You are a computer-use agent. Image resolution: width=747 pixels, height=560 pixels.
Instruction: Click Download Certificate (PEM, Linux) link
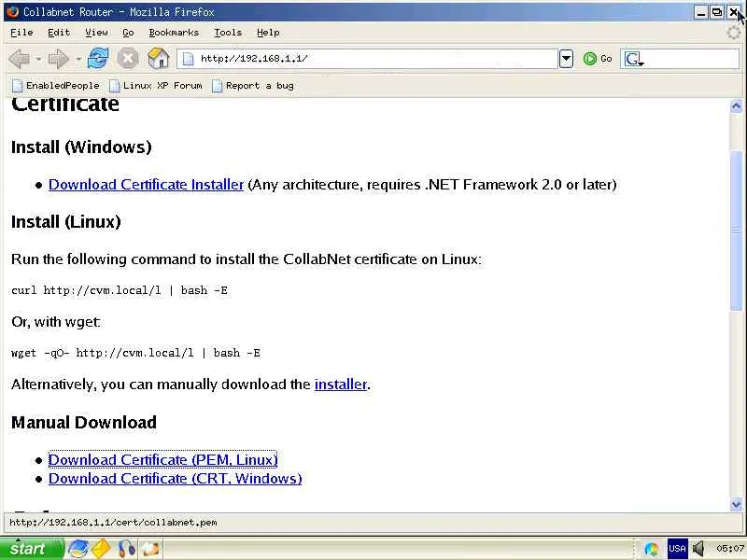pyautogui.click(x=162, y=459)
